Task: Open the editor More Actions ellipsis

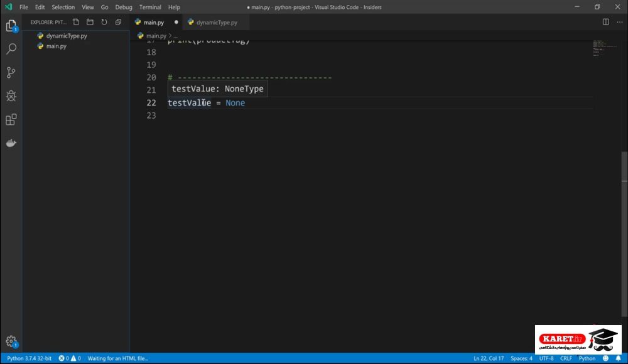Action: point(620,22)
